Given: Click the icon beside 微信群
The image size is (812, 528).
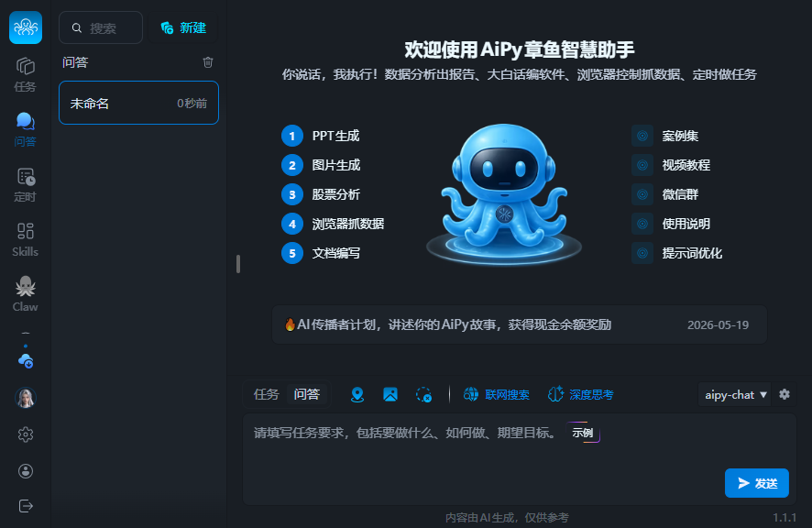Looking at the screenshot, I should 642,194.
